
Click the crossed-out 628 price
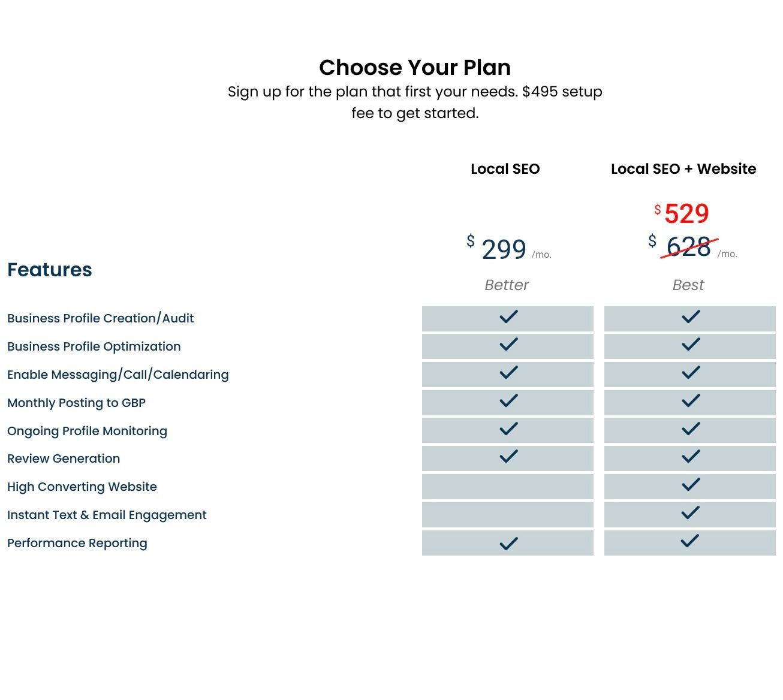tap(688, 247)
